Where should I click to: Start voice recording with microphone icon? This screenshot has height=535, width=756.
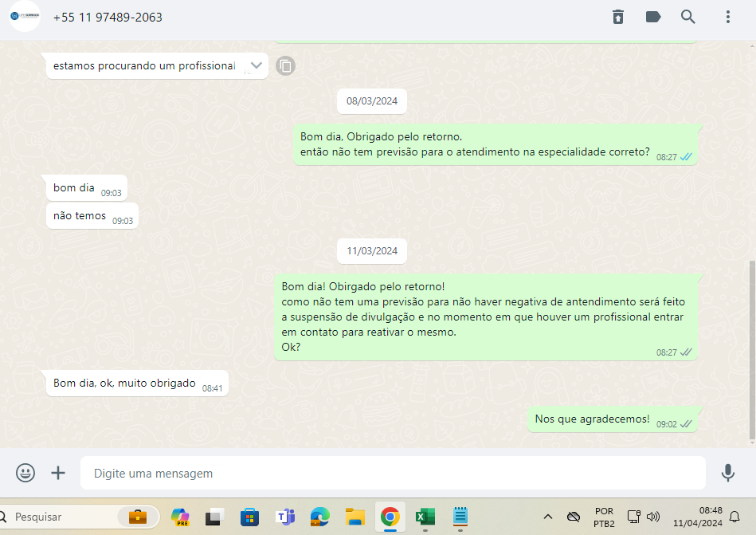click(727, 473)
